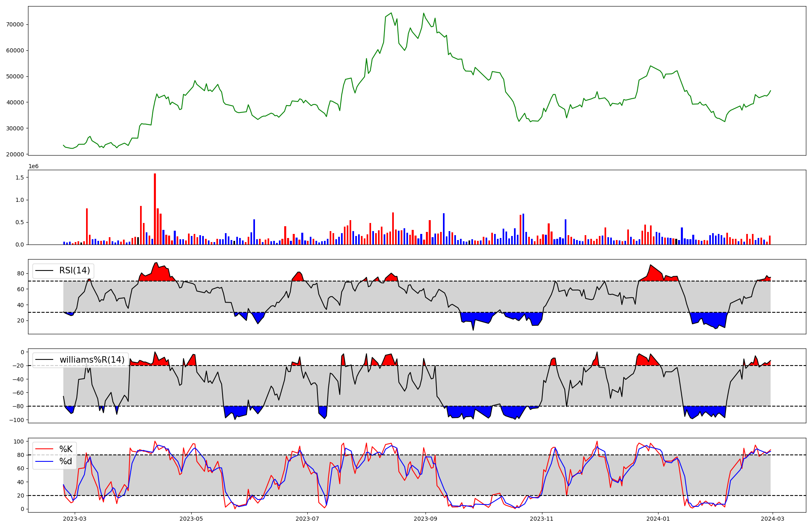Viewport: 812px width, 528px height.
Task: Click the 2023-11 x-axis date label
Action: click(x=542, y=519)
